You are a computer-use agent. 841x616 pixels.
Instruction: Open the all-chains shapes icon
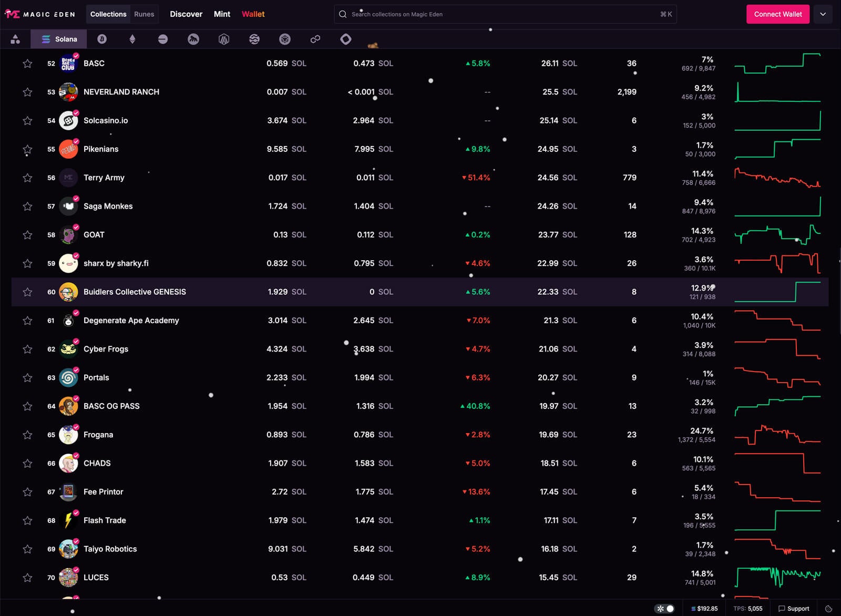[x=15, y=39]
